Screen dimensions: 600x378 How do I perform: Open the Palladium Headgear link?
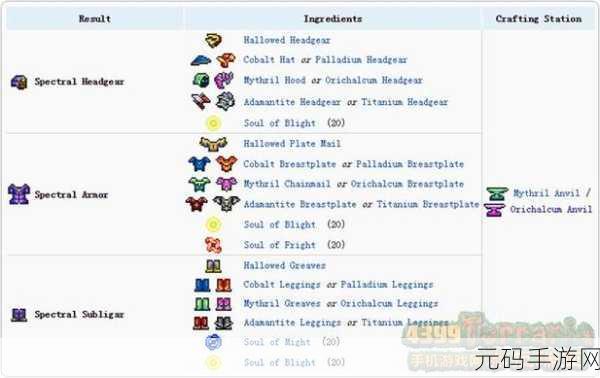coord(361,60)
